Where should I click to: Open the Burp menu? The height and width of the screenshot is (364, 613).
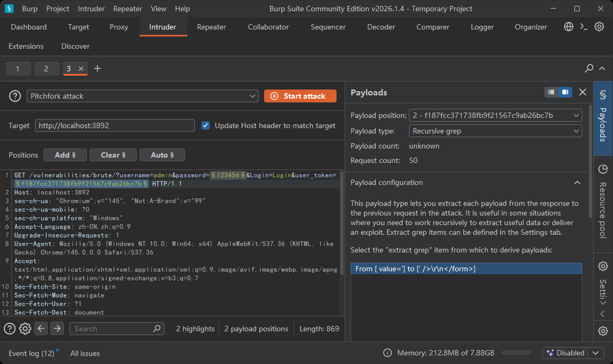pyautogui.click(x=30, y=9)
